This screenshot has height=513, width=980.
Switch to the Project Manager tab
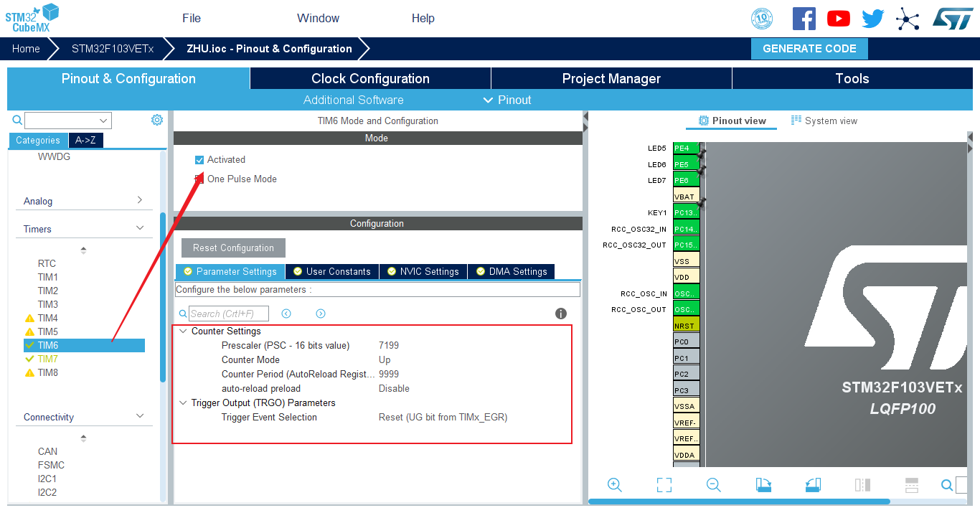click(611, 79)
